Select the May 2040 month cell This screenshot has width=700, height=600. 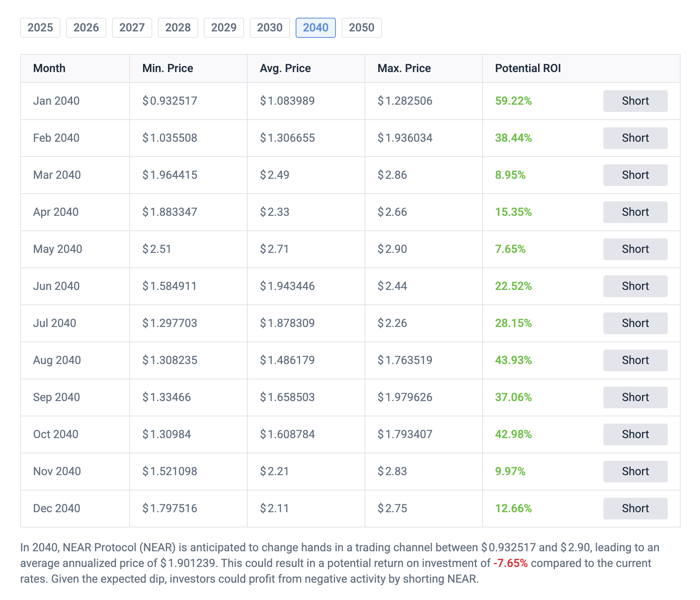tap(75, 249)
